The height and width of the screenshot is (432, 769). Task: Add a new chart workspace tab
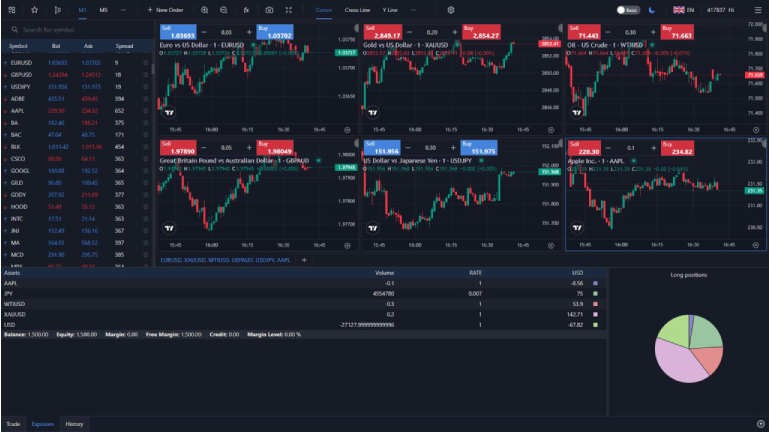click(304, 260)
